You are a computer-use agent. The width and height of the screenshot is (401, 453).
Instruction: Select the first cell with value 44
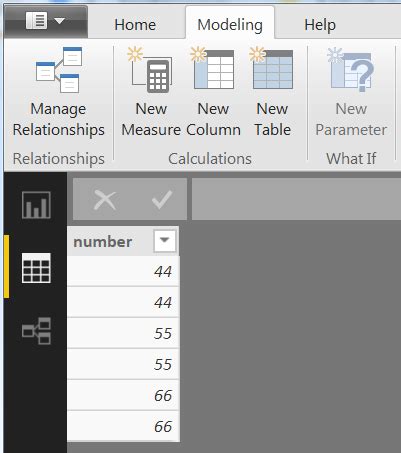click(x=123, y=271)
